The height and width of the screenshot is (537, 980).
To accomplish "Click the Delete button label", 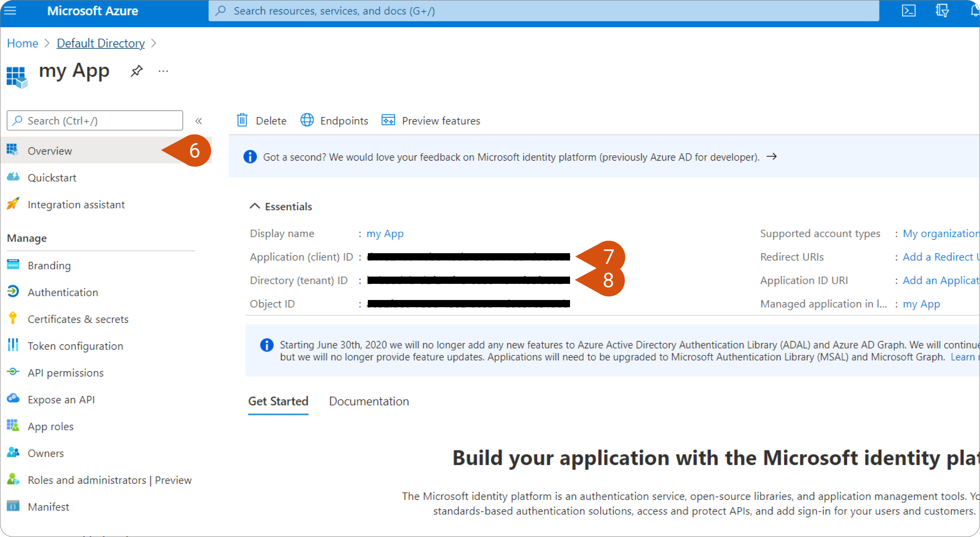I will point(271,121).
